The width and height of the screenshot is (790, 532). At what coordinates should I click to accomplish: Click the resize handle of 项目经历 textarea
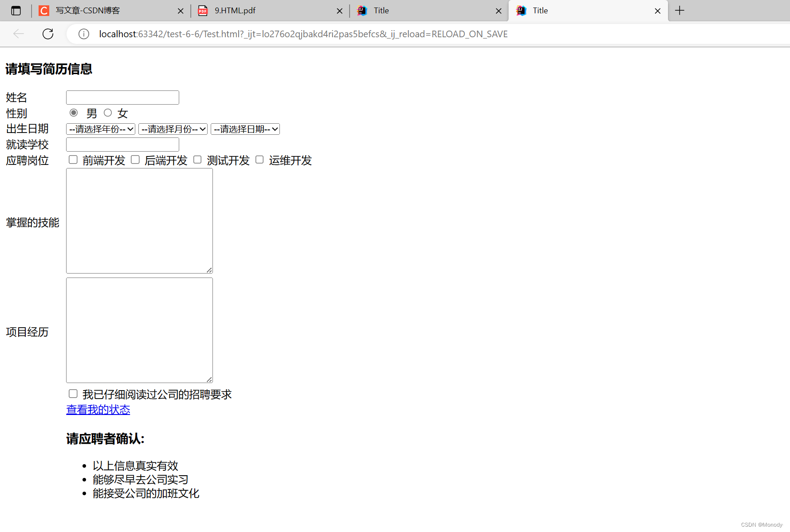[x=209, y=379]
